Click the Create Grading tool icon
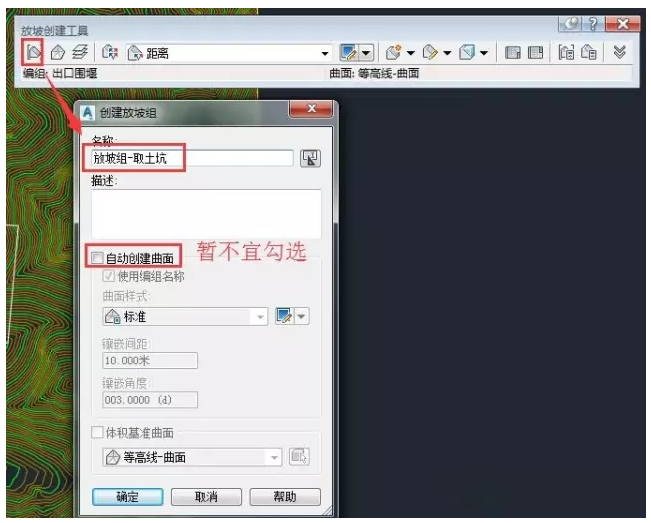This screenshot has width=651, height=523. (x=393, y=52)
